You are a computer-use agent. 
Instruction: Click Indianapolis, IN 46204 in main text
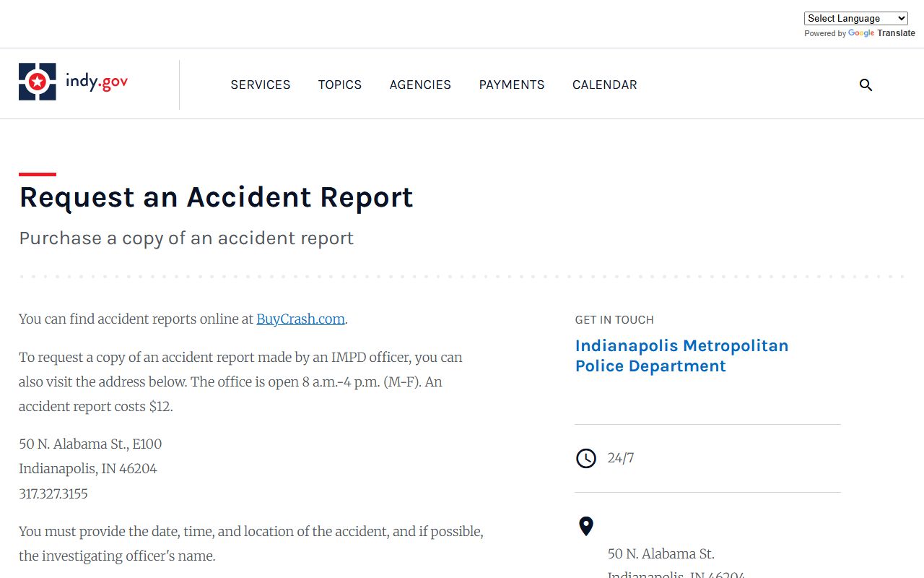pos(88,468)
